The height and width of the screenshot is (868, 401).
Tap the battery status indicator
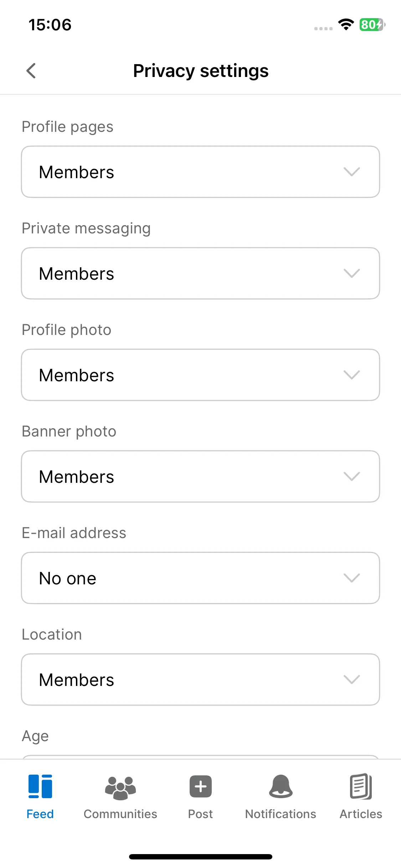tap(372, 25)
